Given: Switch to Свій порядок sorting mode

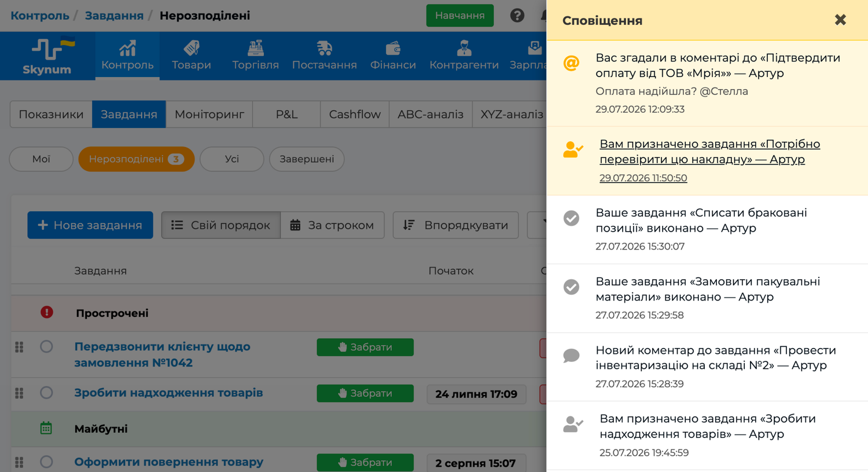Looking at the screenshot, I should (221, 225).
